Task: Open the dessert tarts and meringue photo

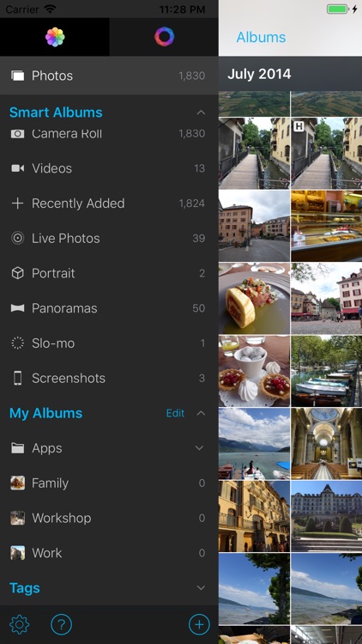Action: pos(254,371)
